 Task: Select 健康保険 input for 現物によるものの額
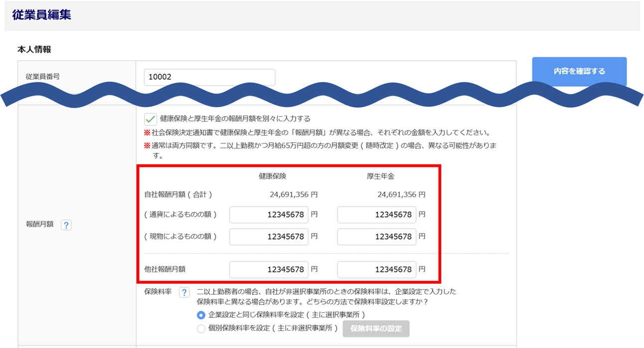point(269,237)
